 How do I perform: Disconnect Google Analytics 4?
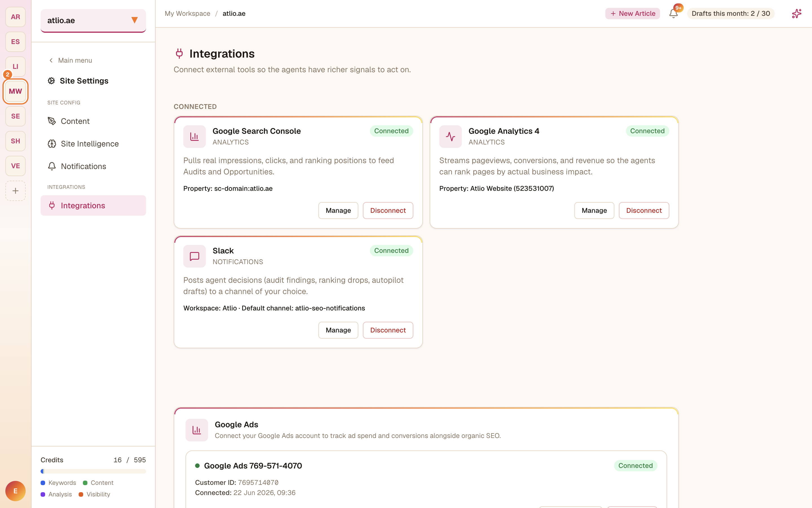pyautogui.click(x=644, y=210)
